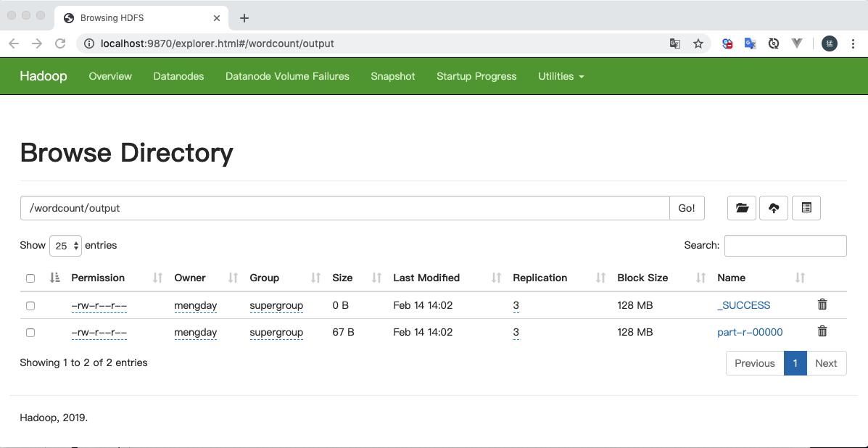Click the Go! button

click(686, 208)
